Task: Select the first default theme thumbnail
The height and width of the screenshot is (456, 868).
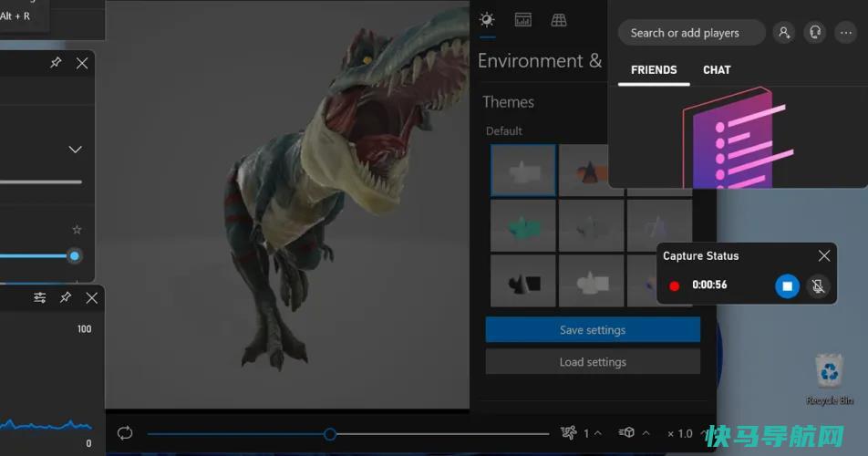Action: [523, 171]
